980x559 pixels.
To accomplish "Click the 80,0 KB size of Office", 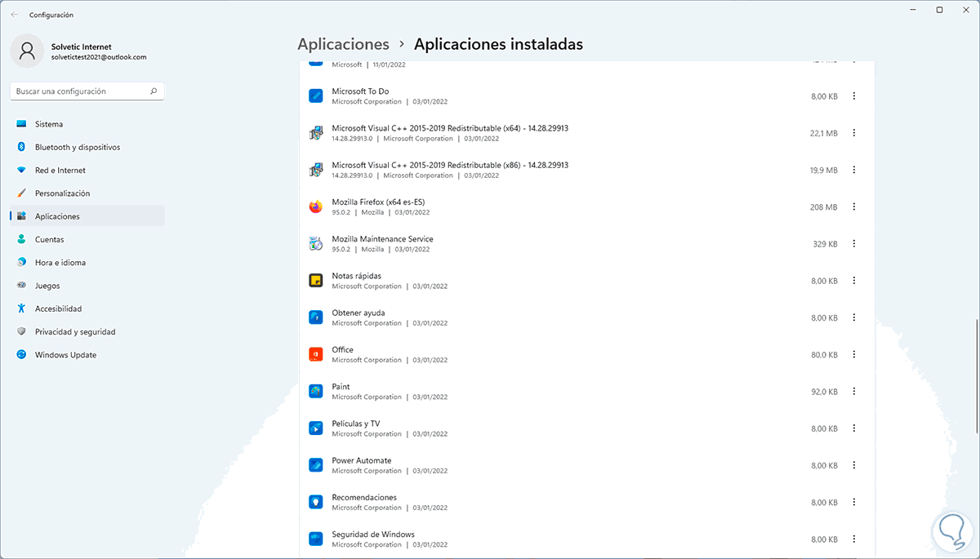I will point(824,355).
